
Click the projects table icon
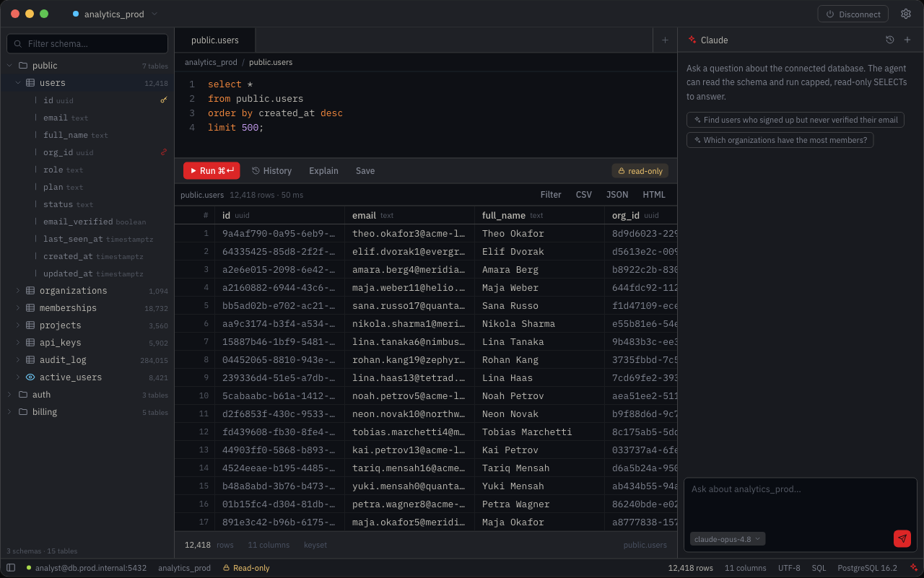point(30,325)
